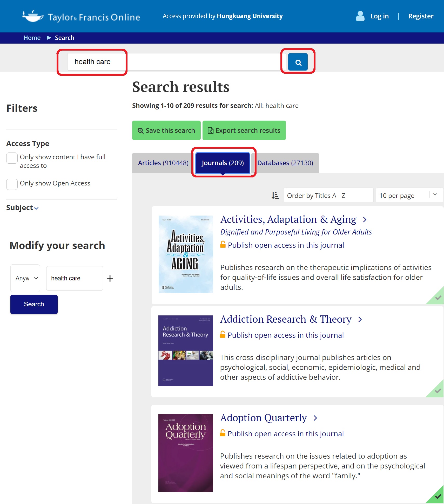
Task: Click Save this search button
Action: [166, 130]
